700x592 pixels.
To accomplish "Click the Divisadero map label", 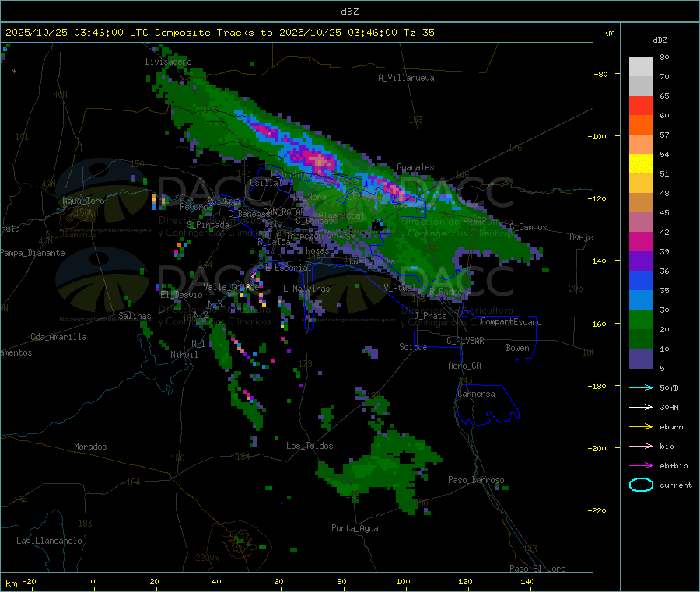I will pos(168,61).
